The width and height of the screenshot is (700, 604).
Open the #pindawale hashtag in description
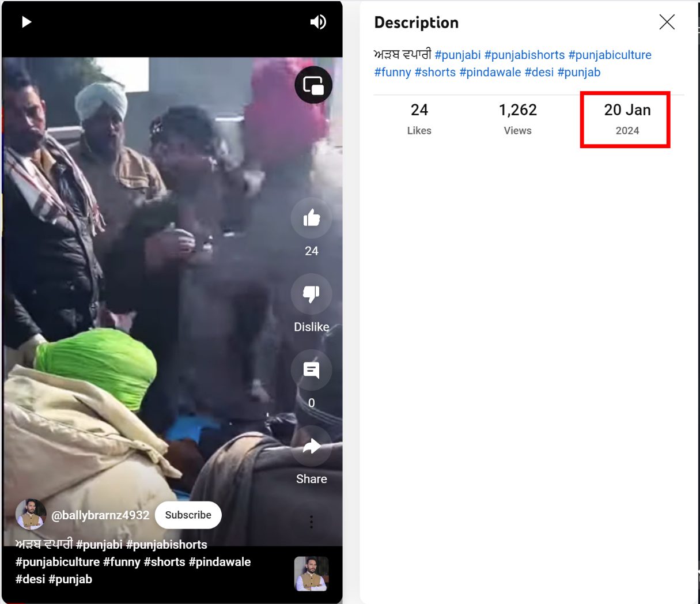(x=490, y=72)
